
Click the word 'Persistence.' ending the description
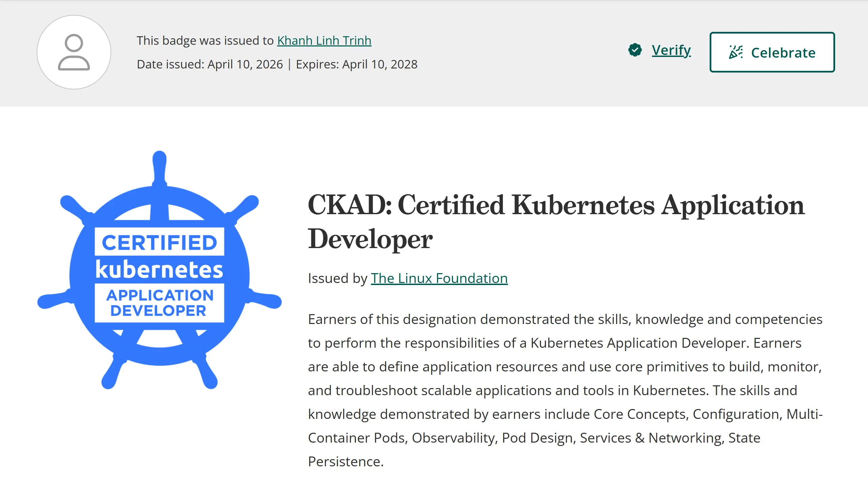[346, 462]
